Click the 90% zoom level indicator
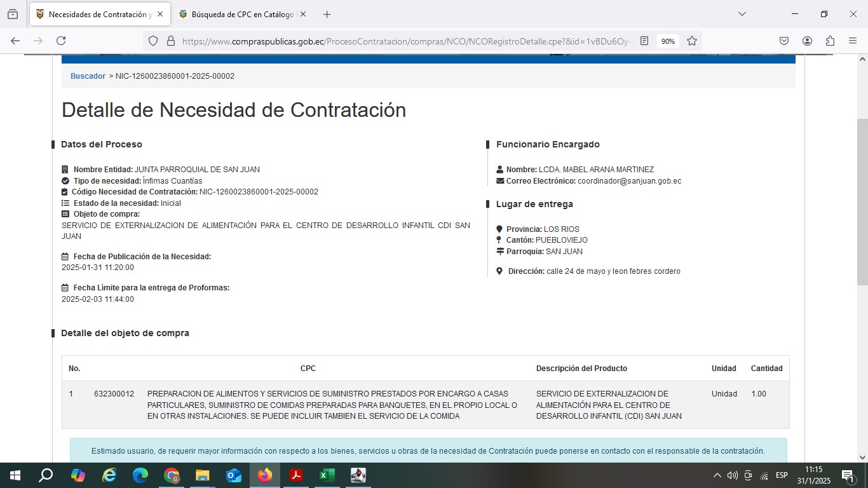Viewport: 868px width, 488px height. [x=668, y=41]
